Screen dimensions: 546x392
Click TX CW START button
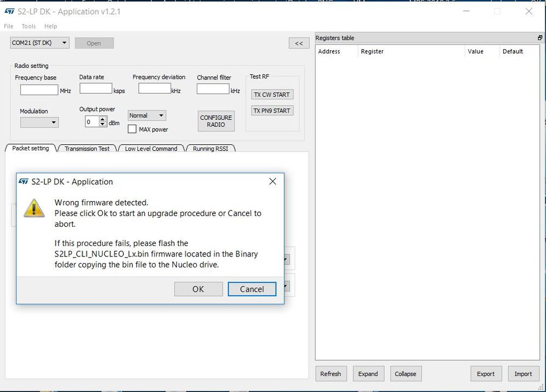(x=272, y=95)
